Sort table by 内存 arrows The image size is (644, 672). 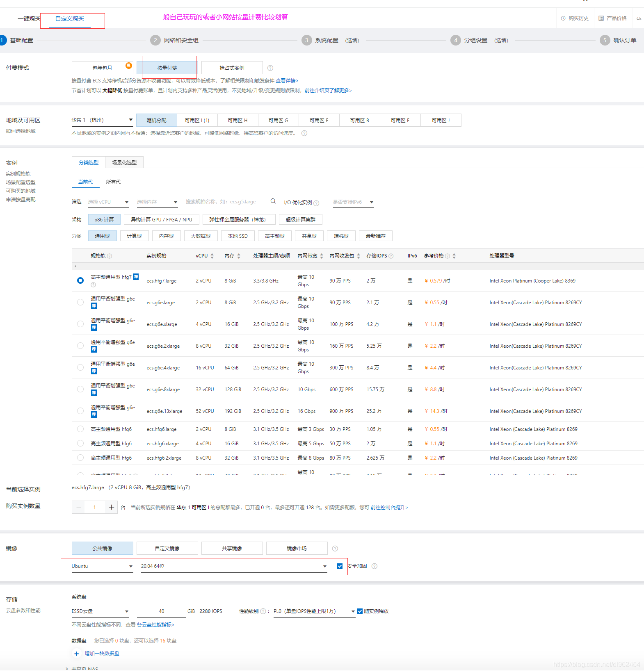coord(239,256)
